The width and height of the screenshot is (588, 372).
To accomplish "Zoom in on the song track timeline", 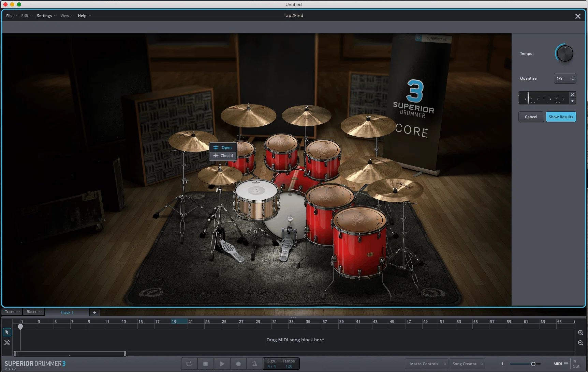I will pos(580,332).
